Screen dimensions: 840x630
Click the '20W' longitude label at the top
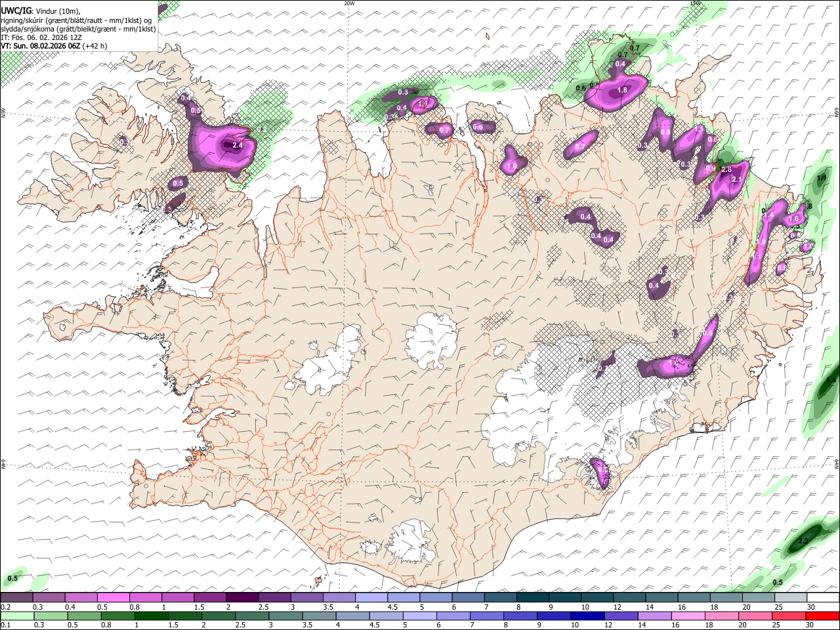click(x=348, y=3)
